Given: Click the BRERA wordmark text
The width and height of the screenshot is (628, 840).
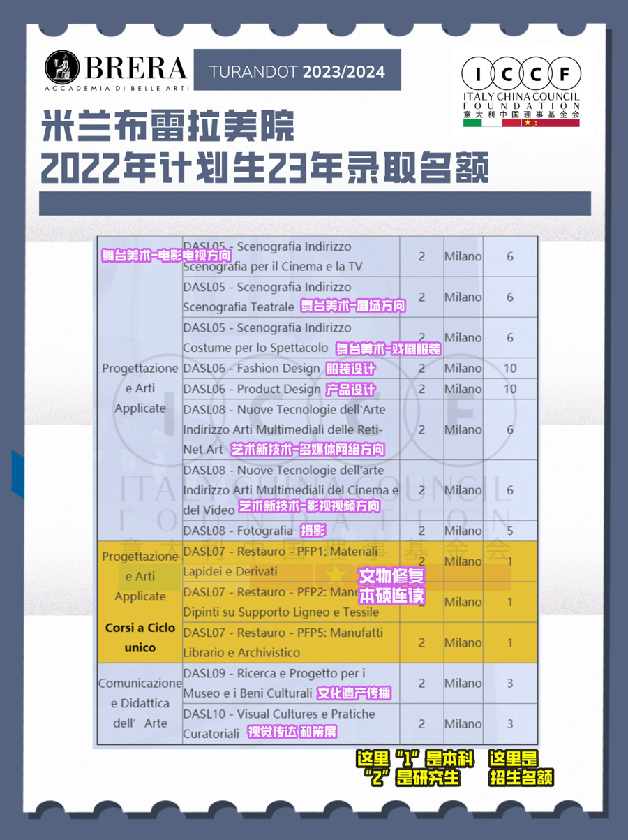Looking at the screenshot, I should tap(137, 68).
